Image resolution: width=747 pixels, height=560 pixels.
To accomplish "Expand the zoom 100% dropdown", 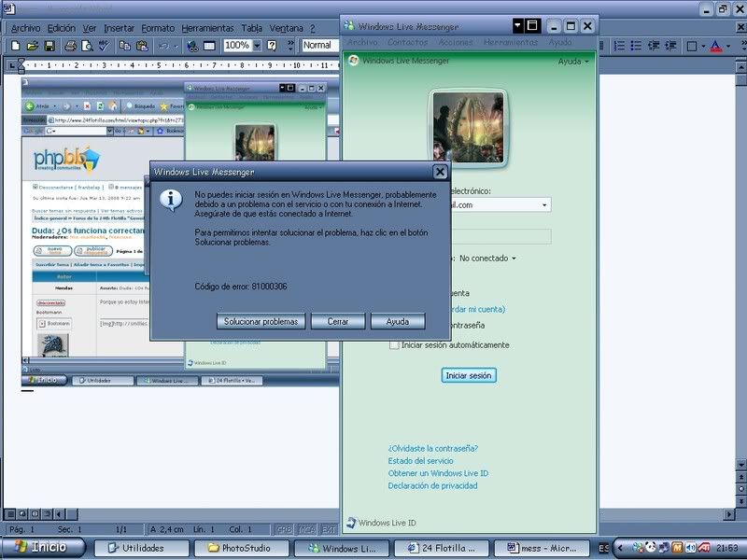I will coord(257,46).
